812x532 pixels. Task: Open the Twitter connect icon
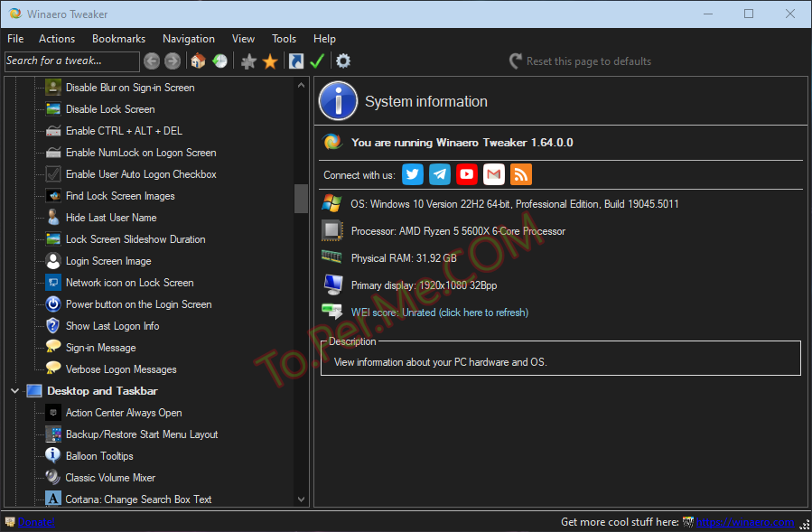(x=413, y=174)
